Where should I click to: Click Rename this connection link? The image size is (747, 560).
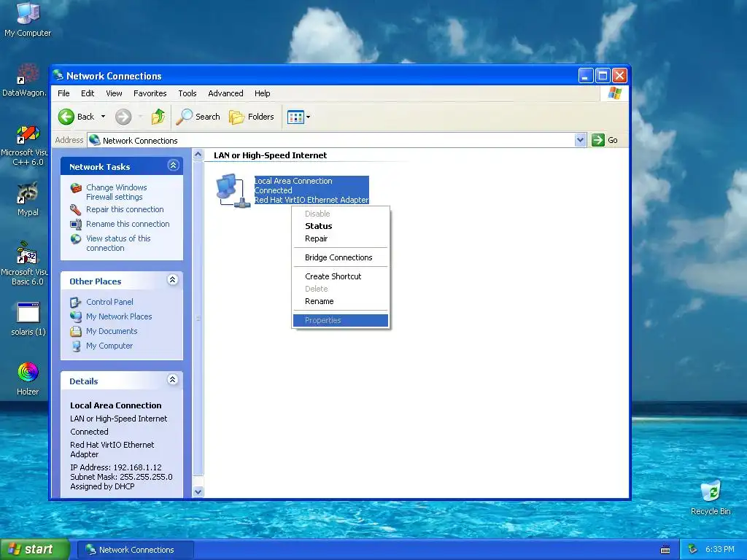coord(128,224)
